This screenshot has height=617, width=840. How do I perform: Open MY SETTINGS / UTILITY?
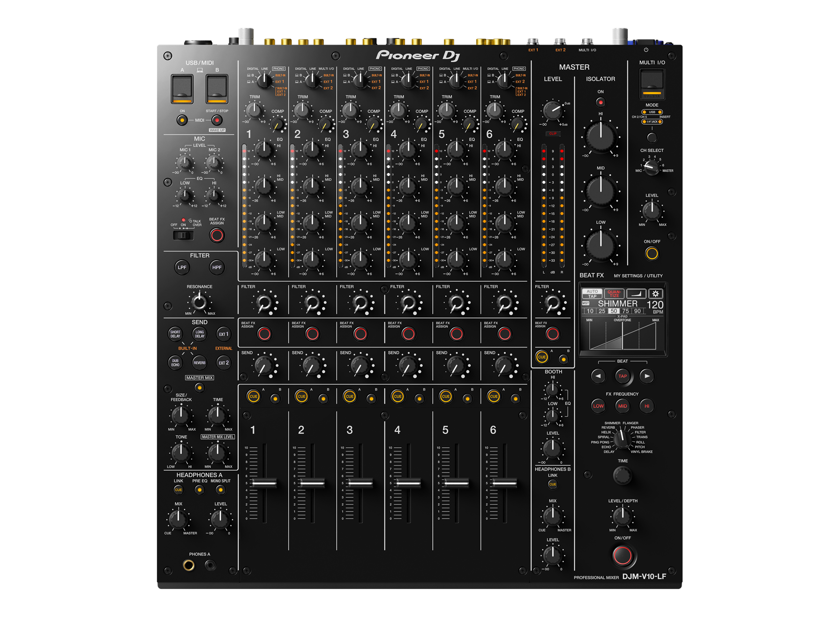click(x=637, y=276)
